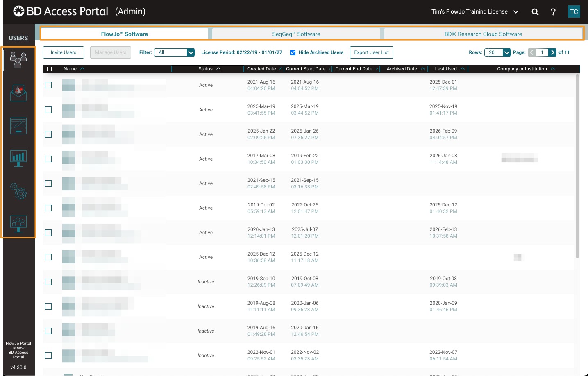Go to next page arrow

[552, 52]
